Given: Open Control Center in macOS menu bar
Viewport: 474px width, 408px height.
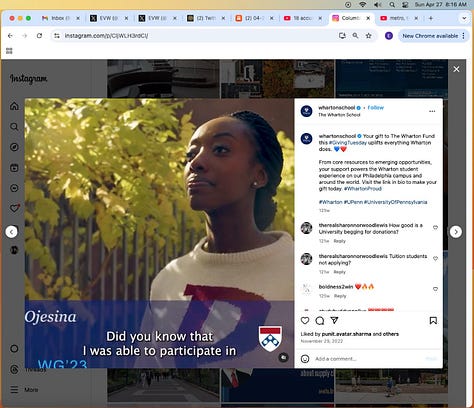Looking at the screenshot, I should pos(406,5).
